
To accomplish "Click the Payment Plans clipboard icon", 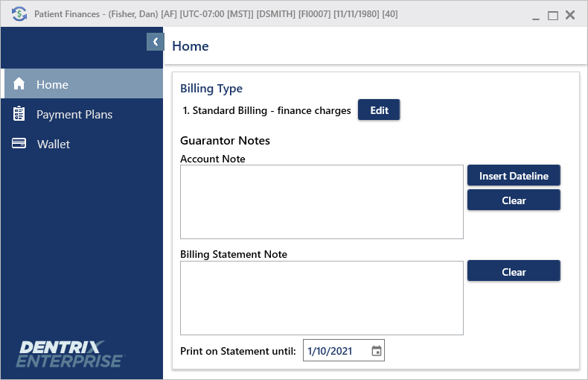I will [19, 114].
